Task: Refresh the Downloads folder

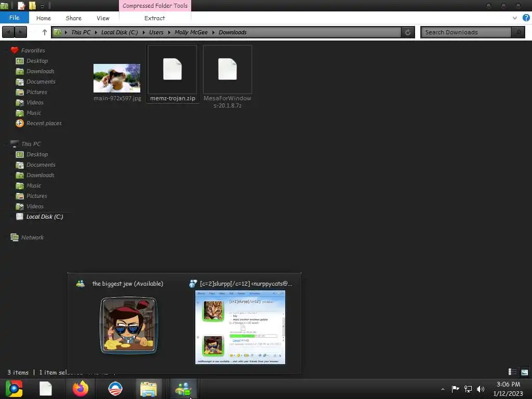Action: tap(408, 32)
